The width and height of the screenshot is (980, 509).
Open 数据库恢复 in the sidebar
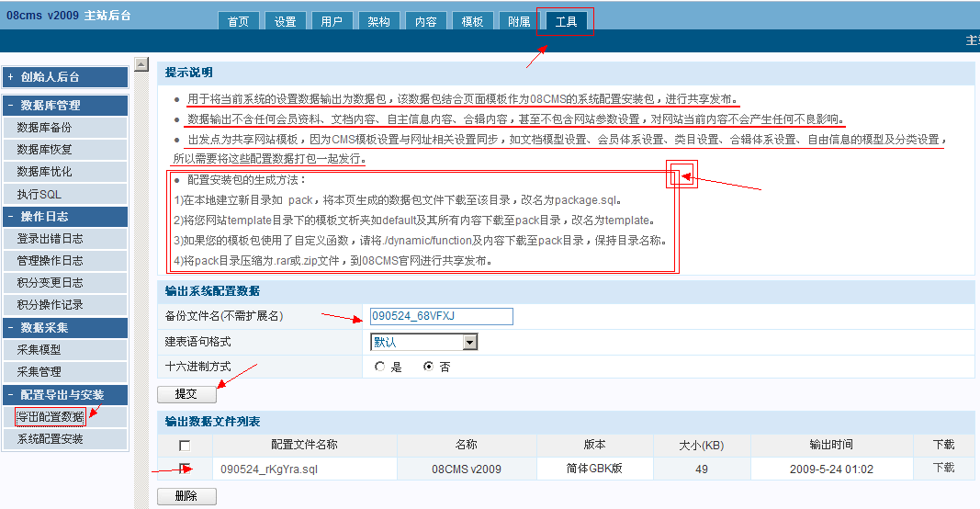tap(65, 150)
